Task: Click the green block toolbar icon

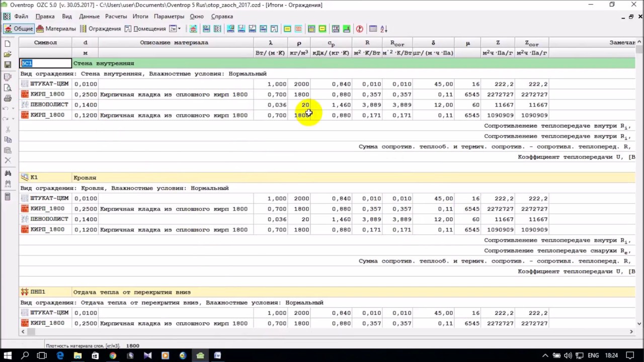Action: (347, 29)
